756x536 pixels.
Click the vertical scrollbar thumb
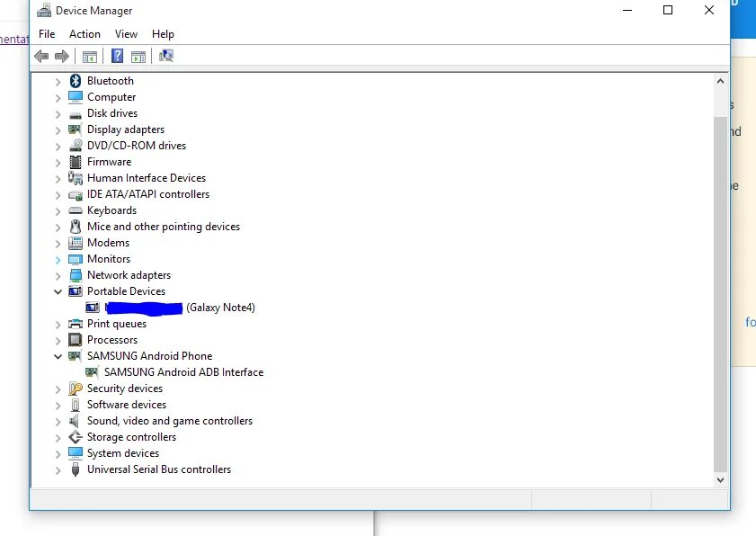pos(720,294)
